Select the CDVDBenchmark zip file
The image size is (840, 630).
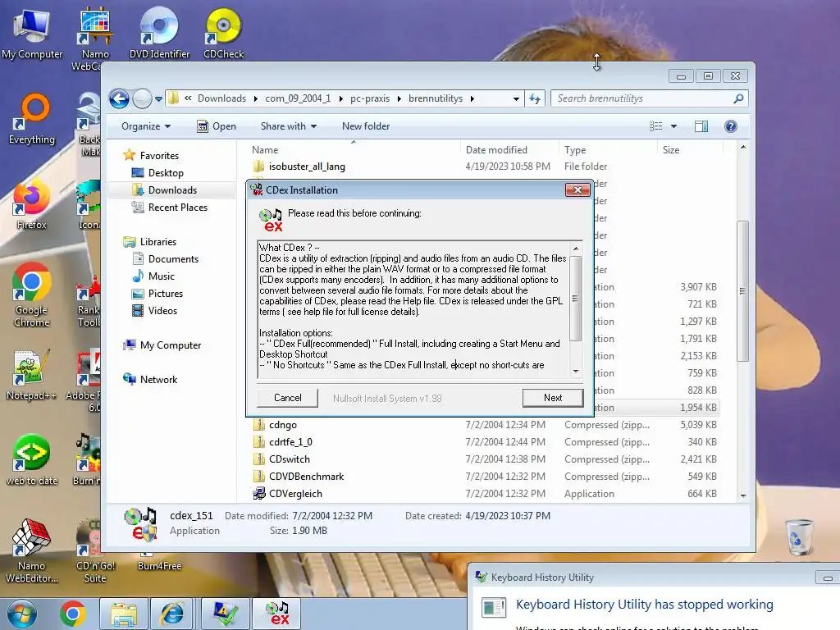pyautogui.click(x=307, y=477)
